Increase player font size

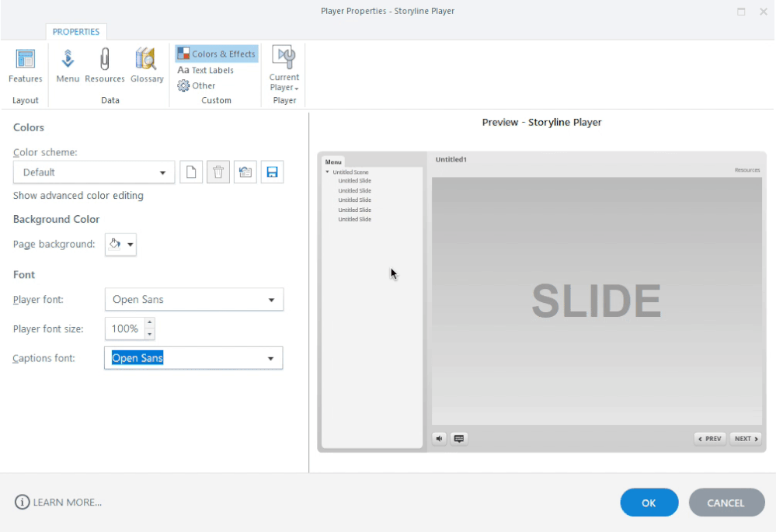click(149, 322)
